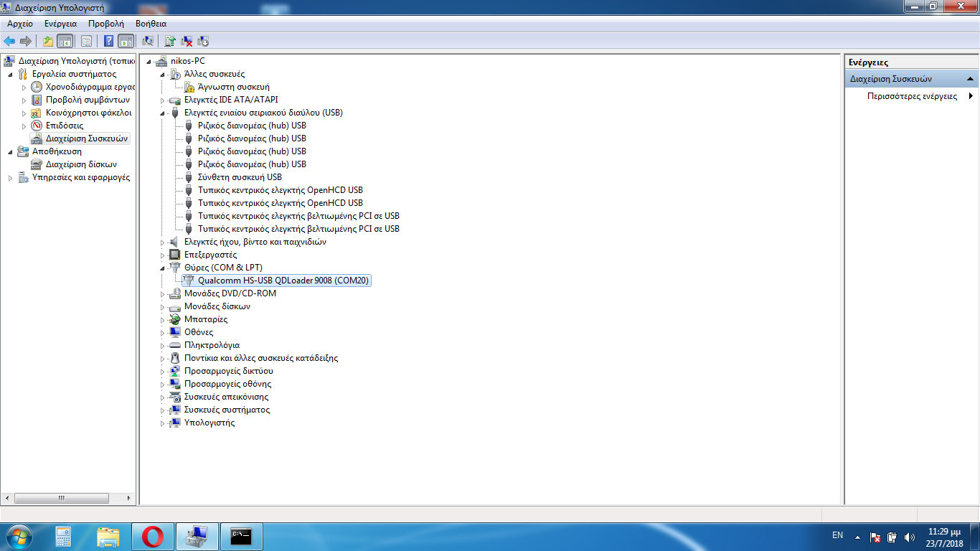The height and width of the screenshot is (551, 980).
Task: Open Calculator from the taskbar
Action: (x=65, y=536)
